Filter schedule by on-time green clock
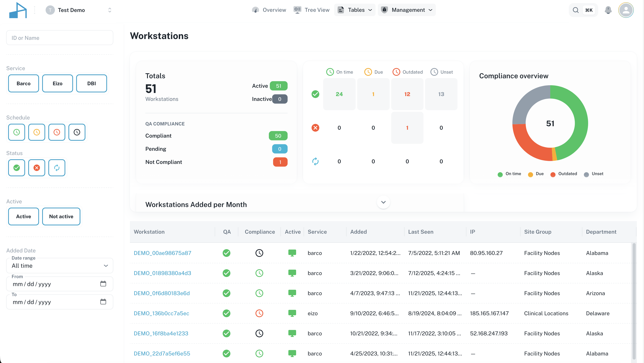 pyautogui.click(x=16, y=132)
